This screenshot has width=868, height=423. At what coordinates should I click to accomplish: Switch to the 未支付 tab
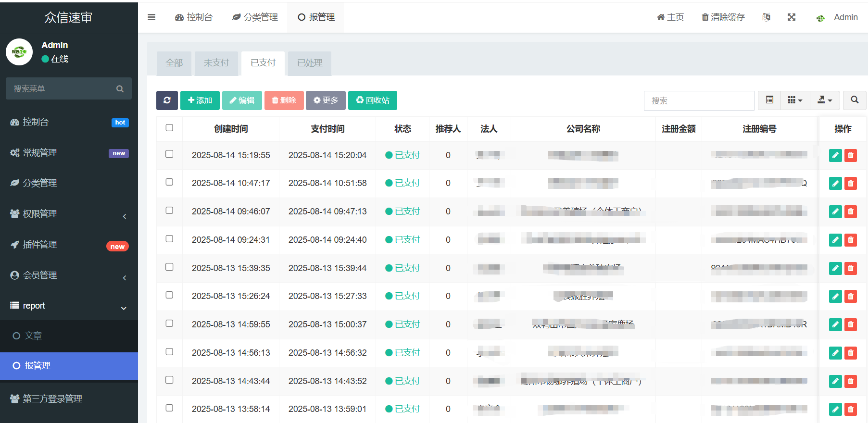click(216, 63)
